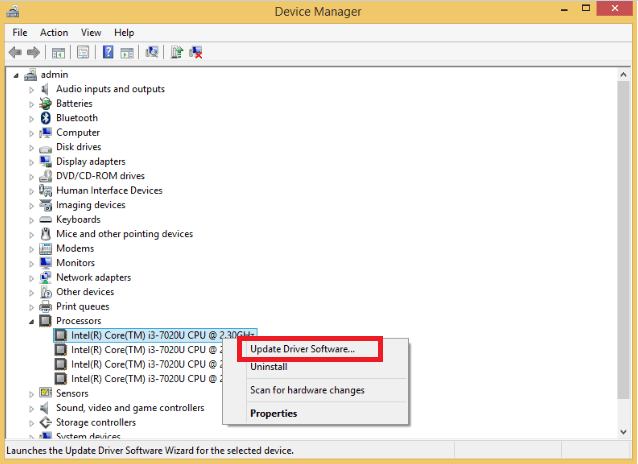Select the Computer tree label

click(78, 133)
